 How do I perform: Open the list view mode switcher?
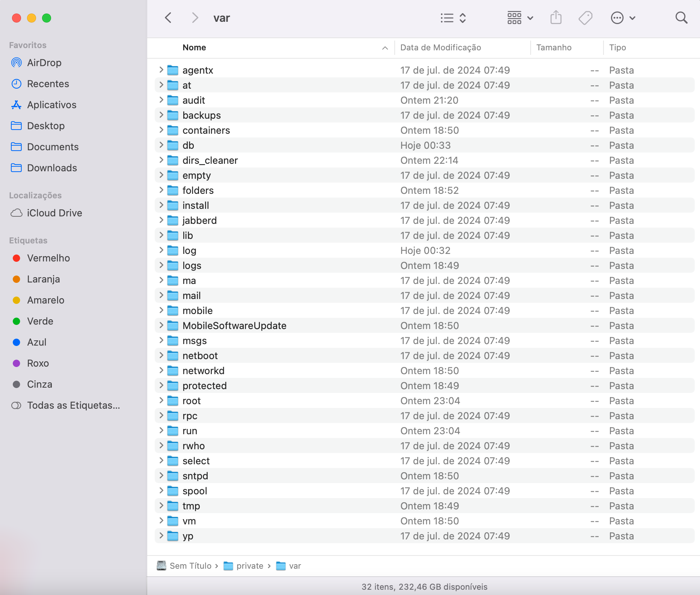tap(453, 18)
